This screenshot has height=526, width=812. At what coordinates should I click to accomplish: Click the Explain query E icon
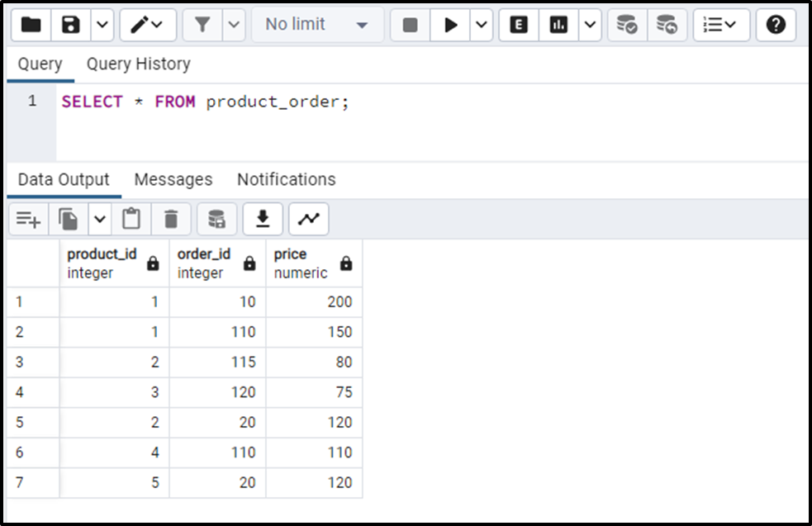(x=519, y=25)
